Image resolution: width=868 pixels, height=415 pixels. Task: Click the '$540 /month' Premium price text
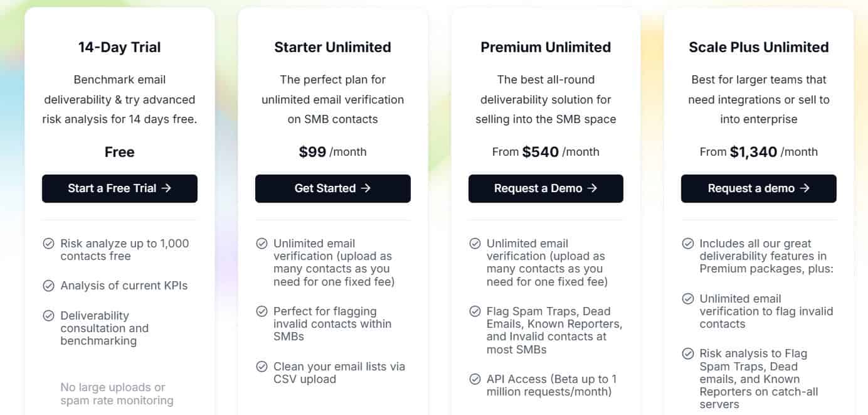click(546, 151)
